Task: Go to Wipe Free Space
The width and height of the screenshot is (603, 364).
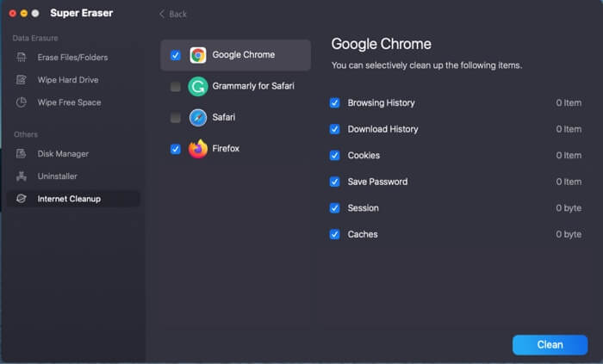Action: click(x=73, y=102)
